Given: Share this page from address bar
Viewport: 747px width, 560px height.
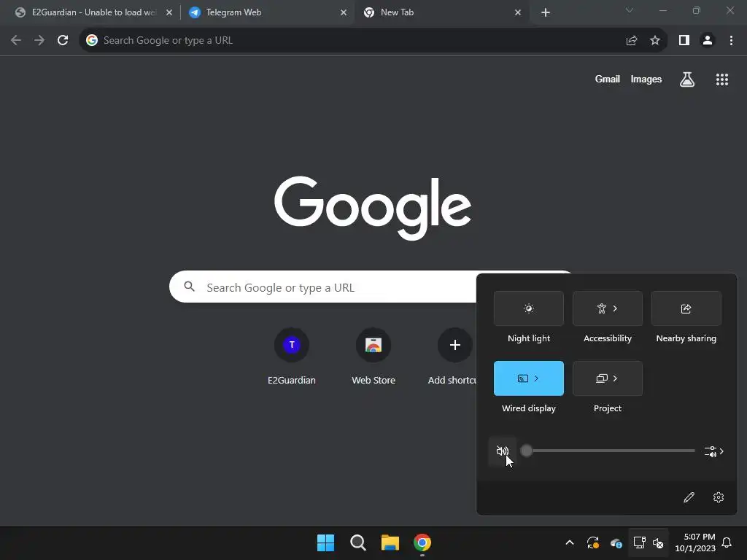Looking at the screenshot, I should point(632,41).
